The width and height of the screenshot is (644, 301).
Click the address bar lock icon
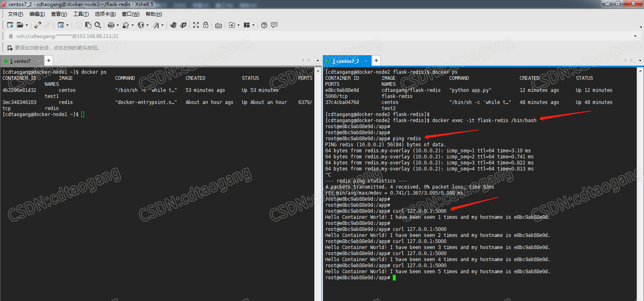pyautogui.click(x=11, y=36)
